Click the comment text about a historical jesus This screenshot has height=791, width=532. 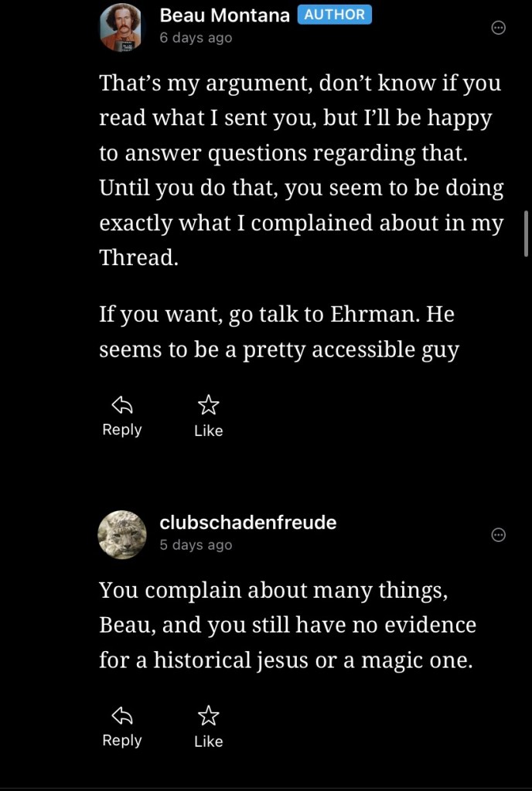(285, 625)
